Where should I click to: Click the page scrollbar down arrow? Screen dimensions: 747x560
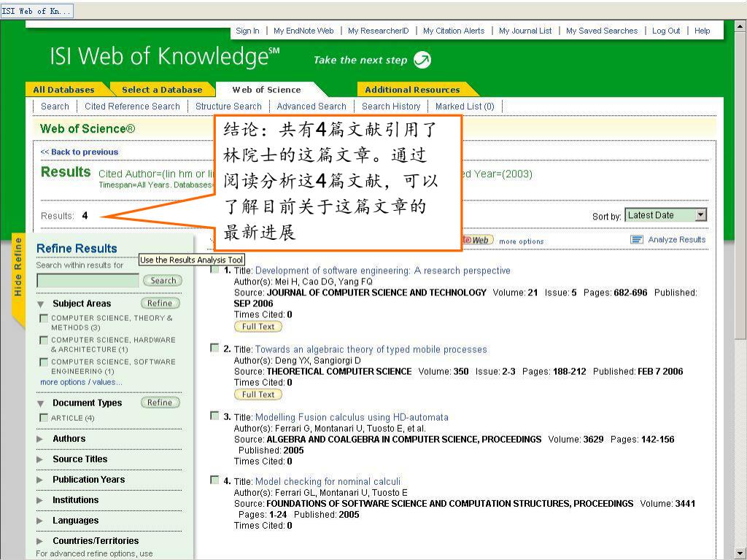(740, 553)
